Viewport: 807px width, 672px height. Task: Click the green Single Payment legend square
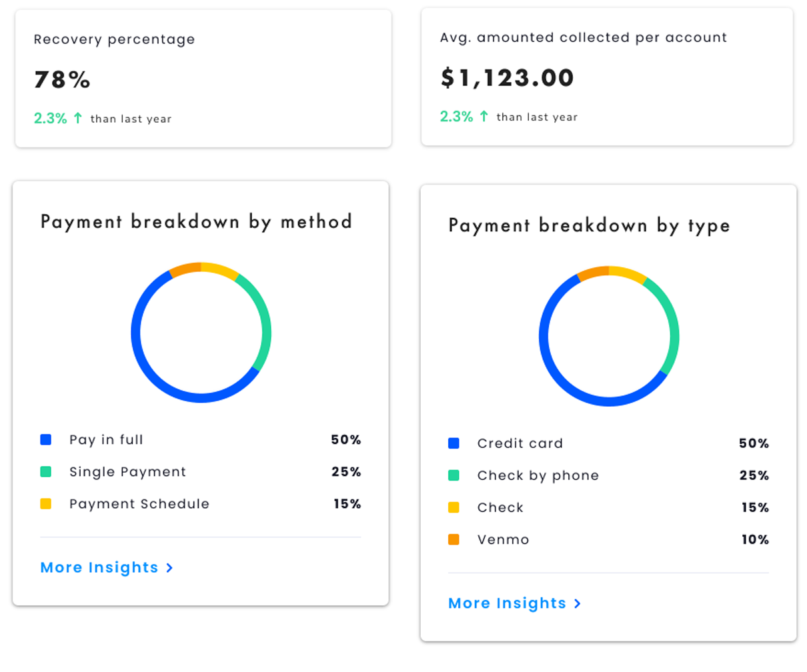45,472
